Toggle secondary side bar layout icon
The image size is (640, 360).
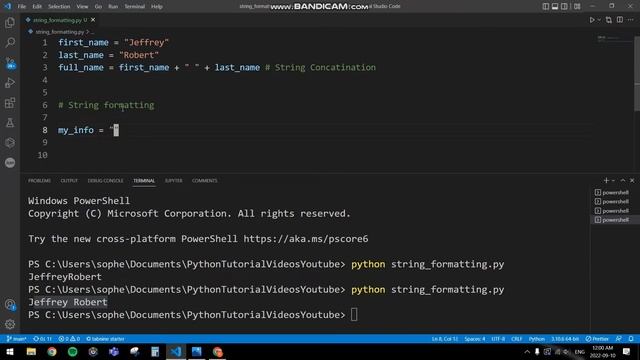(564, 7)
